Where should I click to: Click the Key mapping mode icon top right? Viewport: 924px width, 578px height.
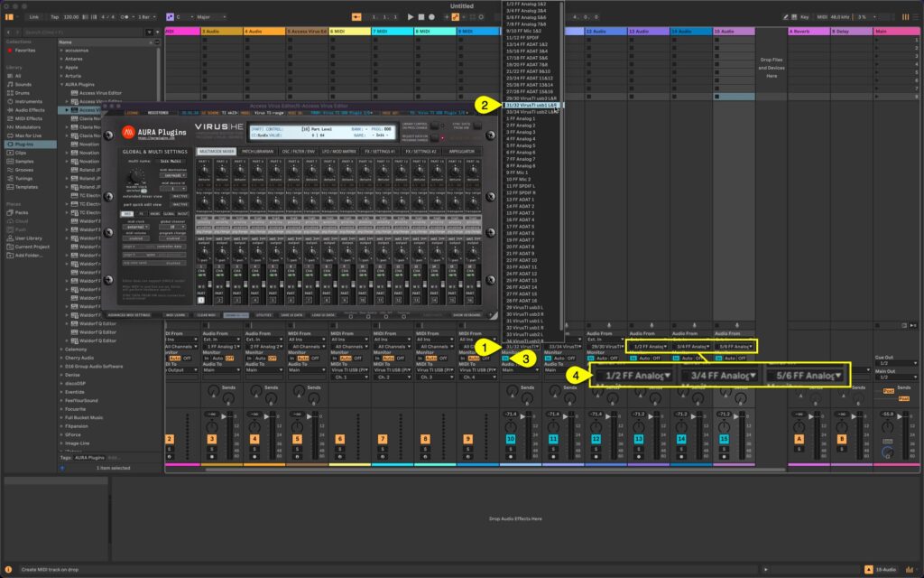(805, 16)
